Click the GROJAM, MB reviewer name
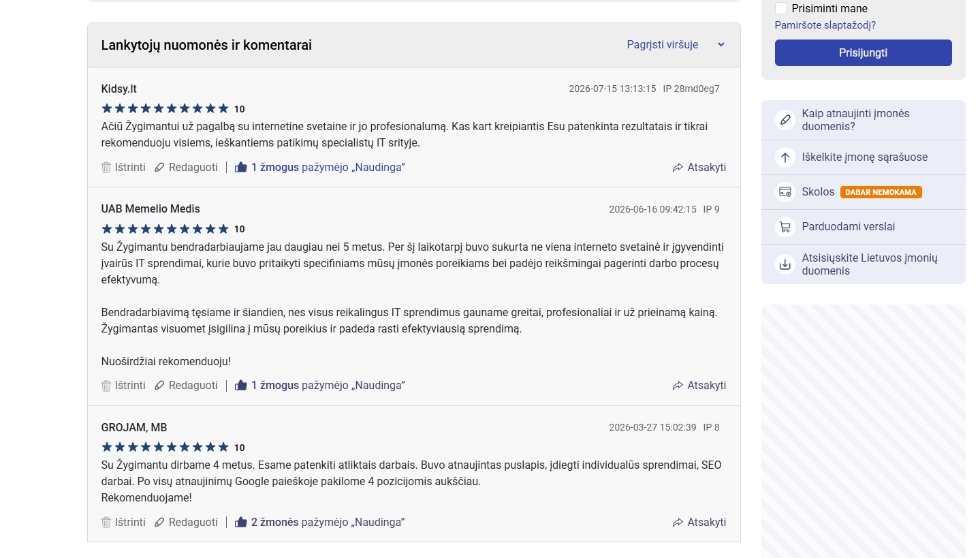 [134, 427]
